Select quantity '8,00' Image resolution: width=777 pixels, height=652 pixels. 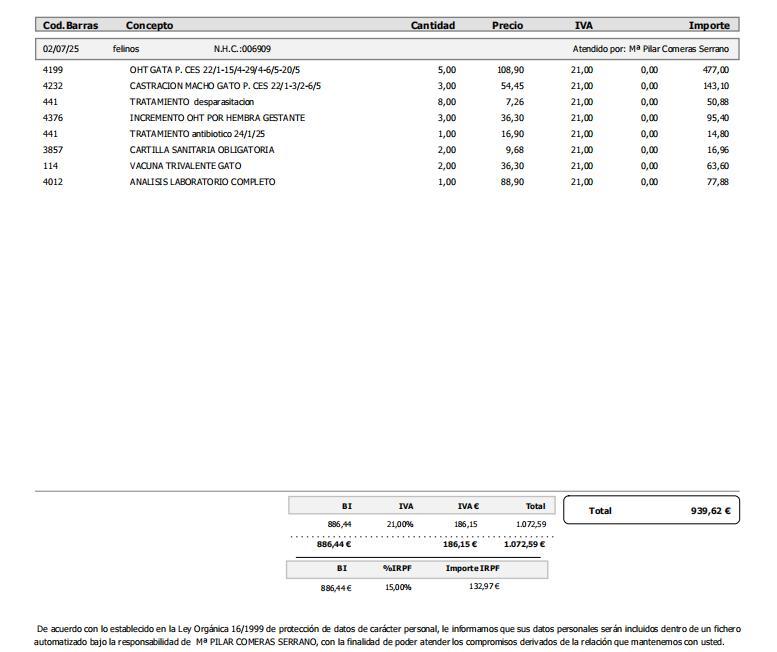[446, 102]
